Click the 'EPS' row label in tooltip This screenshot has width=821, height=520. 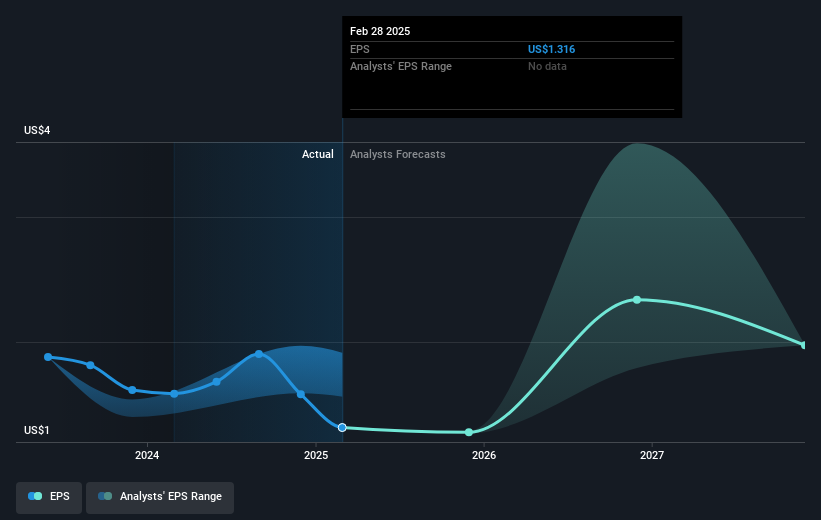pos(360,49)
